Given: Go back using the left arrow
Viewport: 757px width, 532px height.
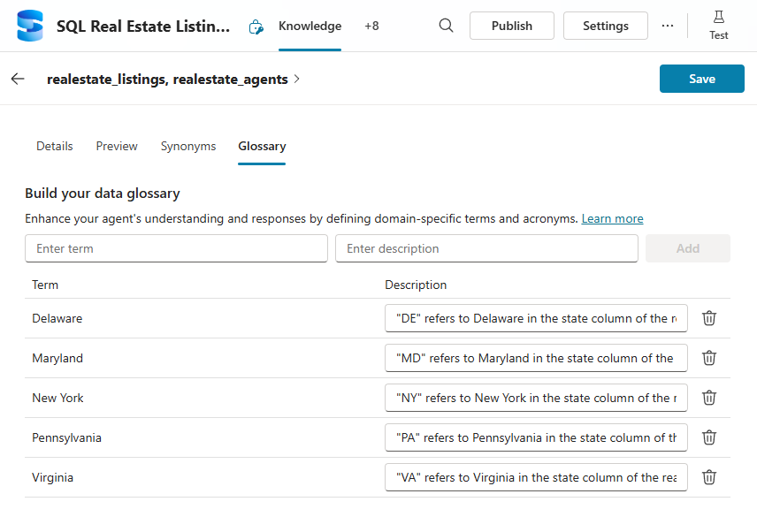Looking at the screenshot, I should click(x=18, y=79).
